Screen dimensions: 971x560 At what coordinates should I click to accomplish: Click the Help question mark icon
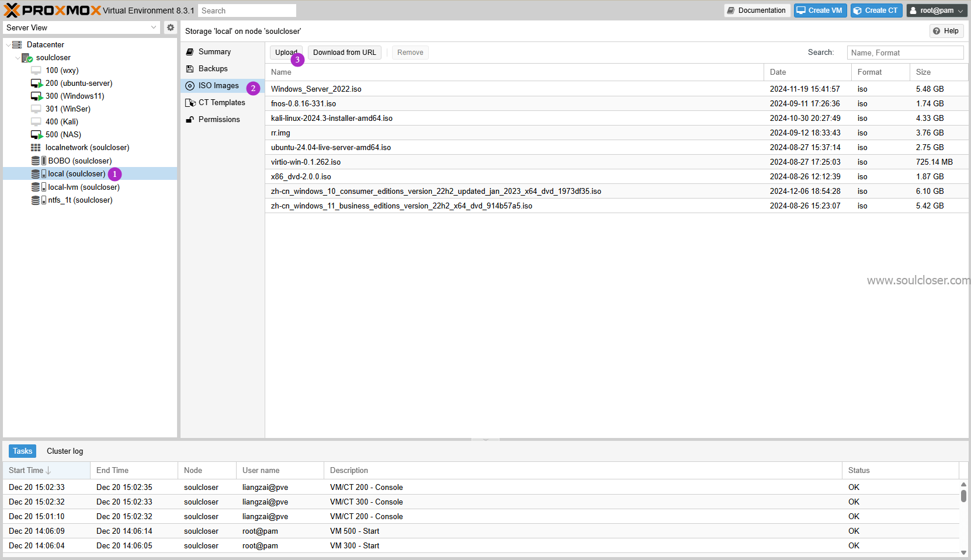tap(937, 31)
